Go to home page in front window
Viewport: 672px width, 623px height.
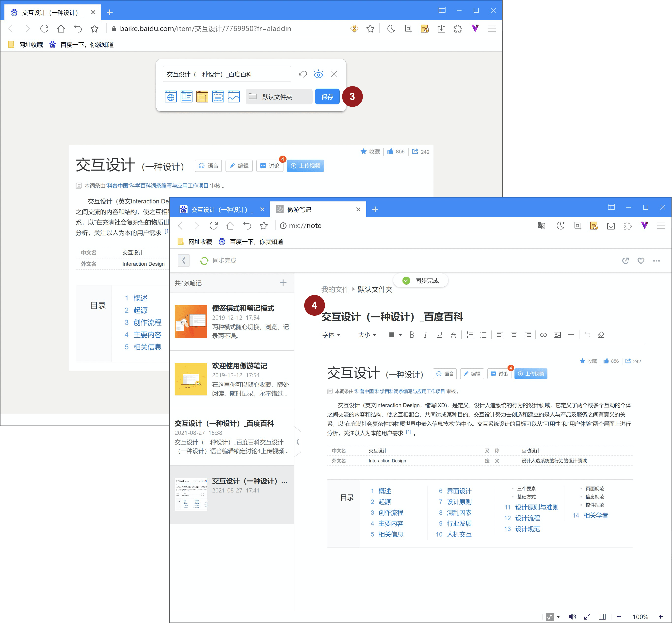230,226
